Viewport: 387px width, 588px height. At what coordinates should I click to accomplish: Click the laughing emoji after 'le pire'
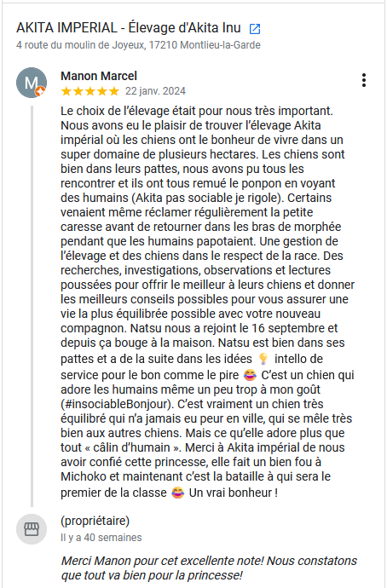point(250,375)
